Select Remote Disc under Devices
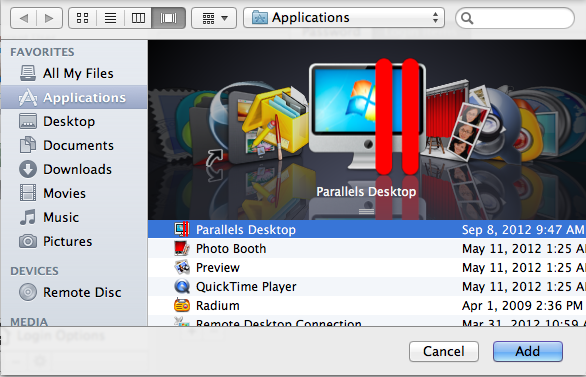Image resolution: width=586 pixels, height=377 pixels. click(x=74, y=292)
